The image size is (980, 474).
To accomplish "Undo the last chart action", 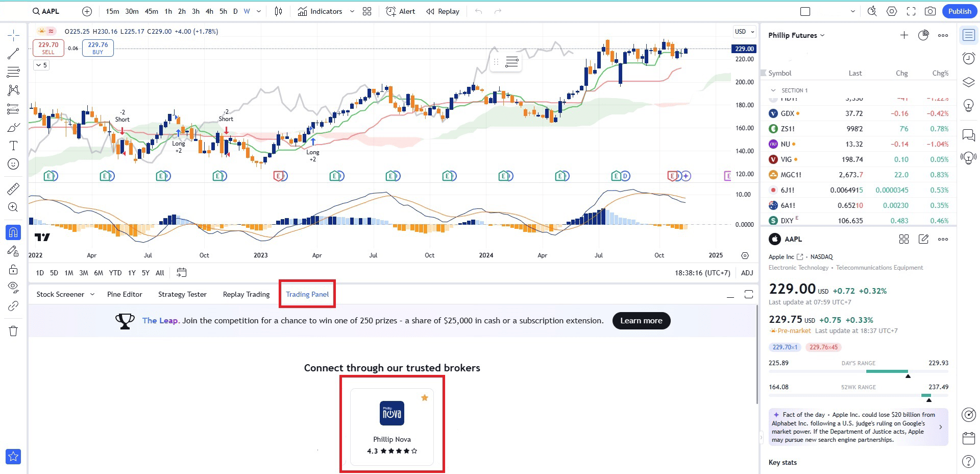I will tap(478, 11).
